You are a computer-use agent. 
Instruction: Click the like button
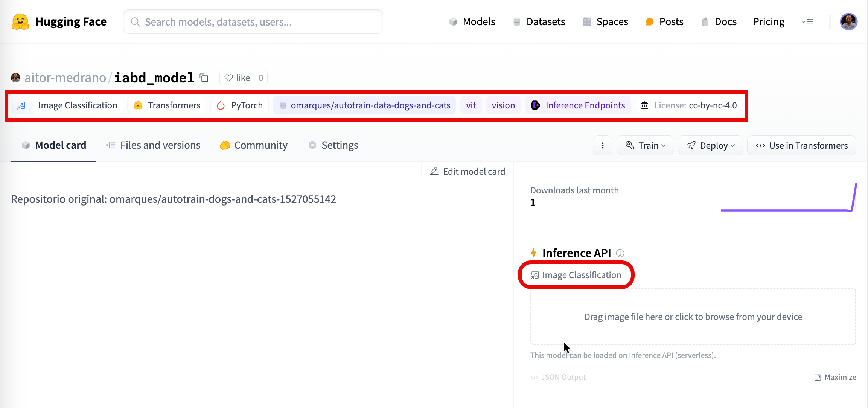click(237, 78)
